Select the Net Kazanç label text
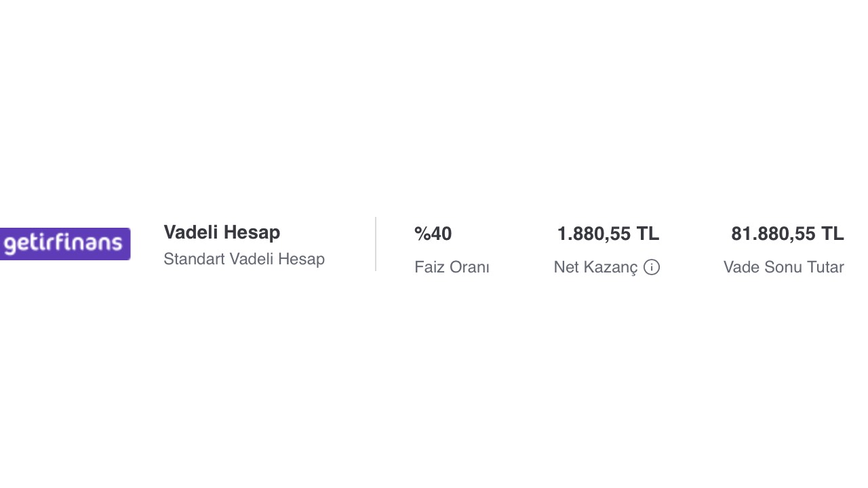The height and width of the screenshot is (488, 868). (595, 267)
